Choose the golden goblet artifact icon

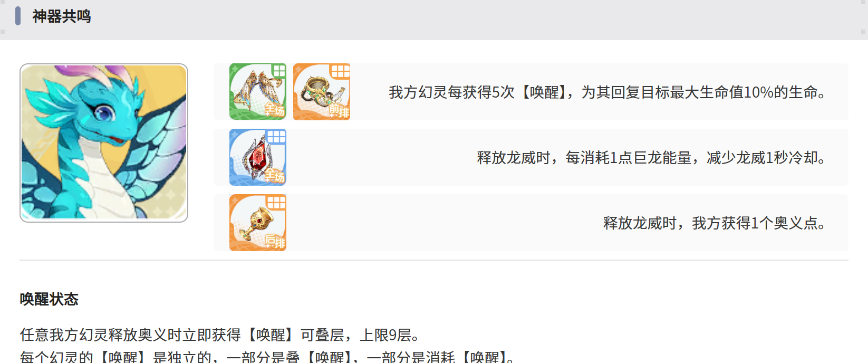tap(258, 223)
